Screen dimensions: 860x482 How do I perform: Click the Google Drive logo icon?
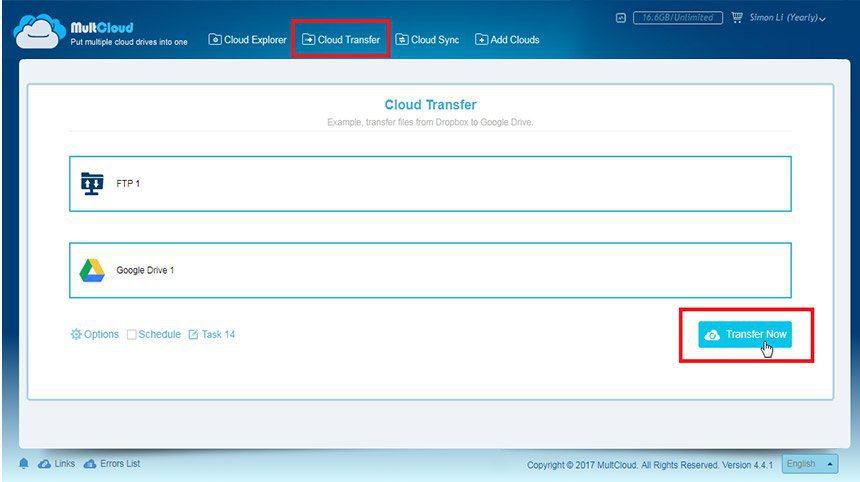92,270
